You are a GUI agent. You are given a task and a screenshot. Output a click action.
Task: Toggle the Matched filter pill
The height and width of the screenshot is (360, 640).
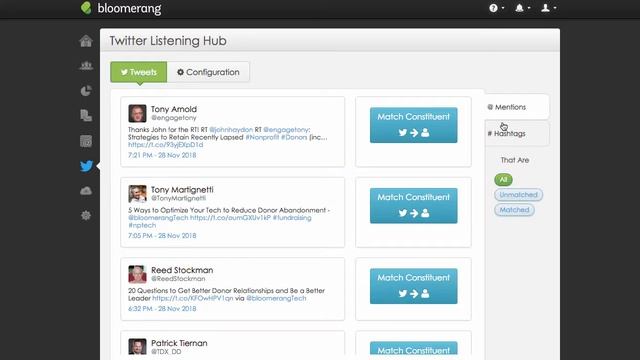514,210
